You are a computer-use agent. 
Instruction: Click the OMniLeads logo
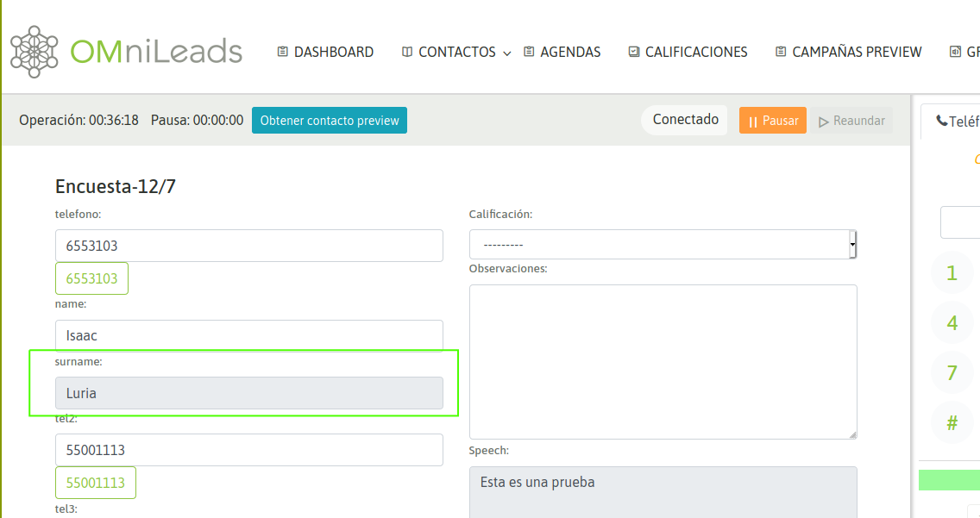click(x=126, y=52)
